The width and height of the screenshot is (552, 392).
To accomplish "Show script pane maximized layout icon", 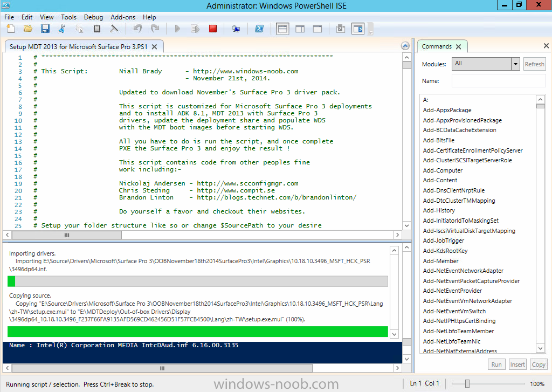I will pos(317,29).
